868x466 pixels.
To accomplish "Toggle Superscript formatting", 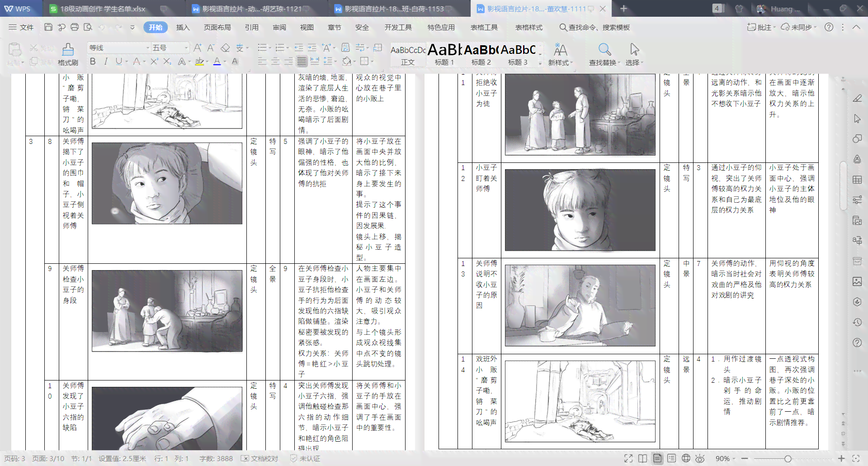I will point(154,61).
